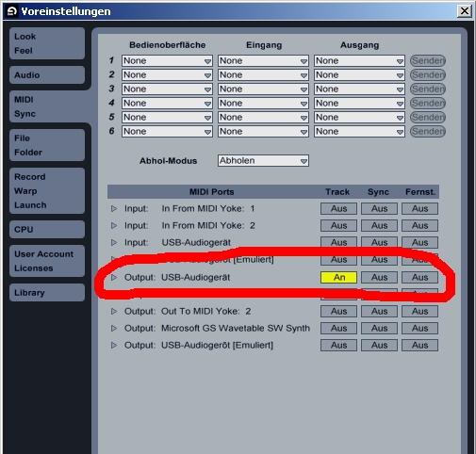The height and width of the screenshot is (454, 476).
Task: Enable Fernst. for Input USB-Audiogerät
Action: point(419,243)
